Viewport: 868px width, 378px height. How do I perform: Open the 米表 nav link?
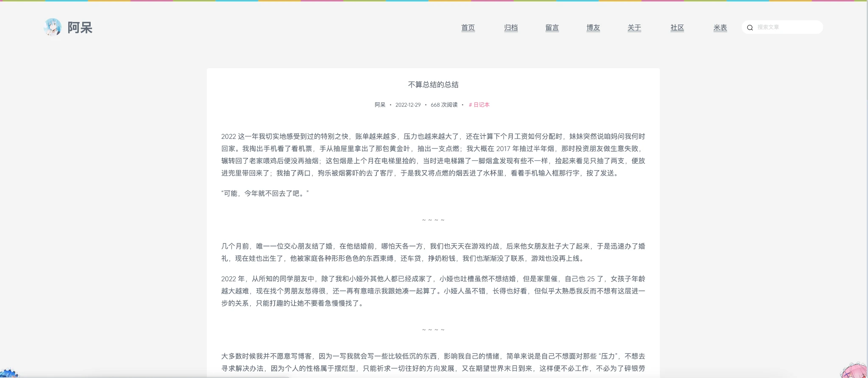point(720,28)
